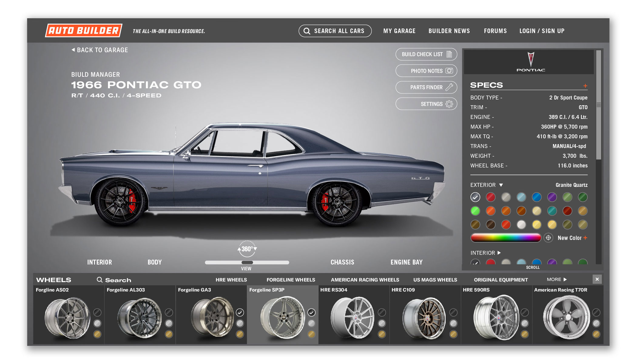
Task: Open Login / Sign Up
Action: pyautogui.click(x=542, y=31)
